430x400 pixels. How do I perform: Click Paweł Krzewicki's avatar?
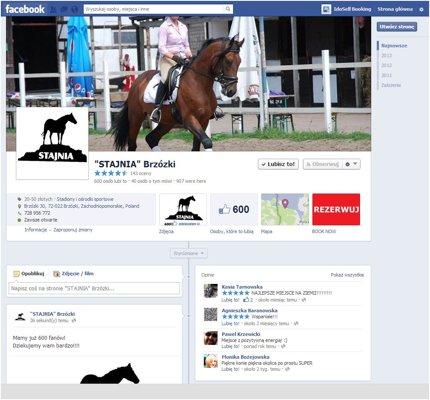click(211, 338)
